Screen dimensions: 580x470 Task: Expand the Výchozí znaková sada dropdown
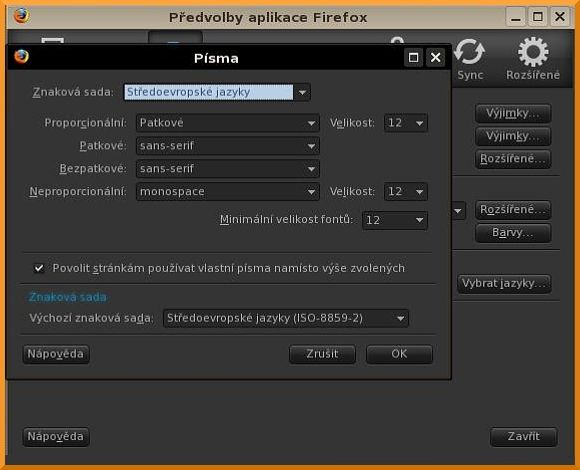coord(286,318)
